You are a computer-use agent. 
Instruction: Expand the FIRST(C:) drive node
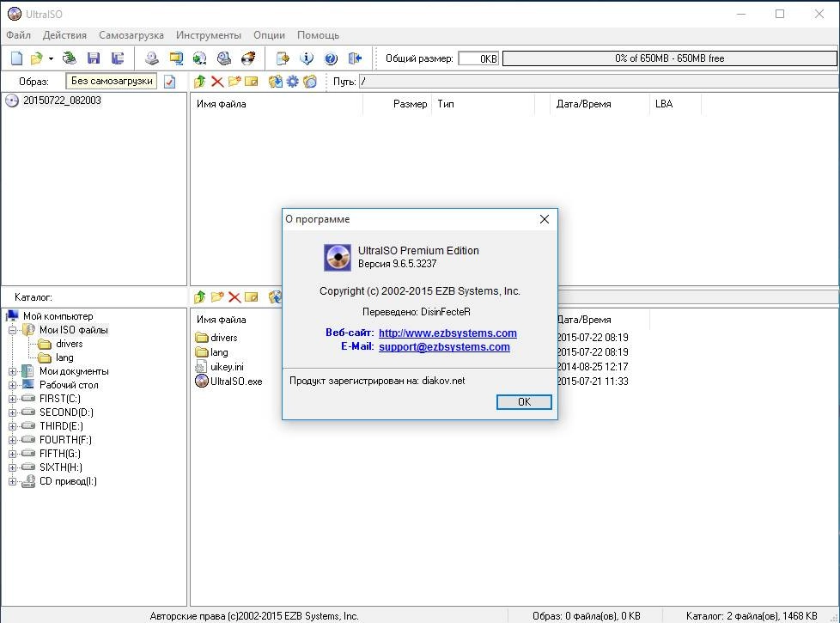click(x=12, y=399)
